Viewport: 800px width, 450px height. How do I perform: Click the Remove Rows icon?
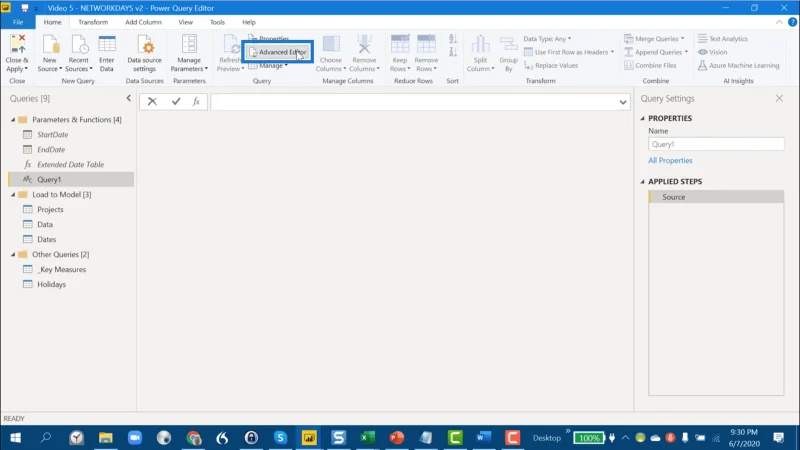click(x=427, y=44)
